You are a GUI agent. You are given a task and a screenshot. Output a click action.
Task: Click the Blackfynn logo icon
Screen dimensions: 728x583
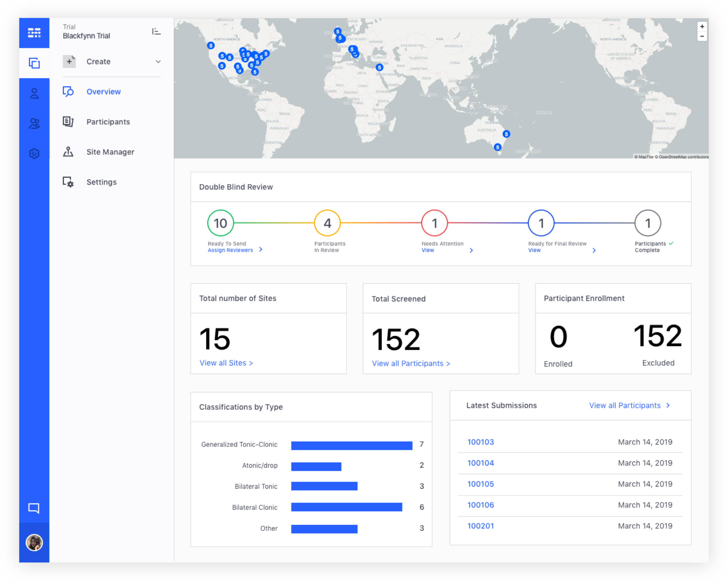(34, 33)
